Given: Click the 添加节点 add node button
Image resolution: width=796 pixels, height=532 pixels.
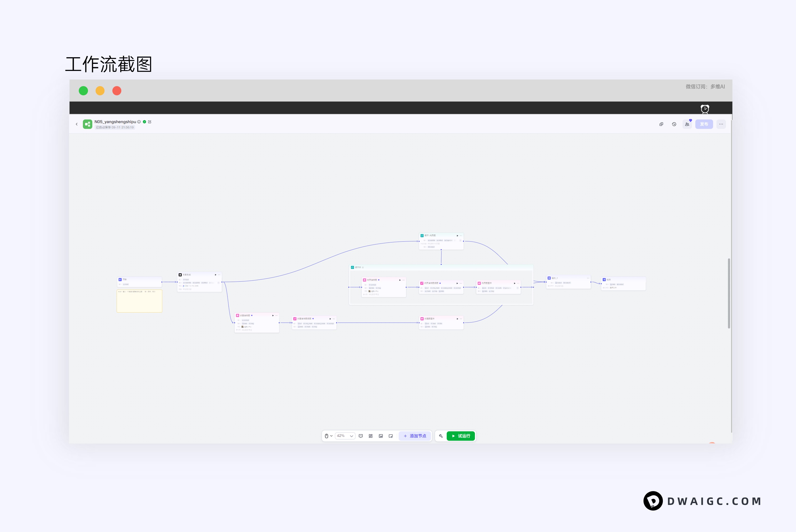Looking at the screenshot, I should tap(415, 436).
